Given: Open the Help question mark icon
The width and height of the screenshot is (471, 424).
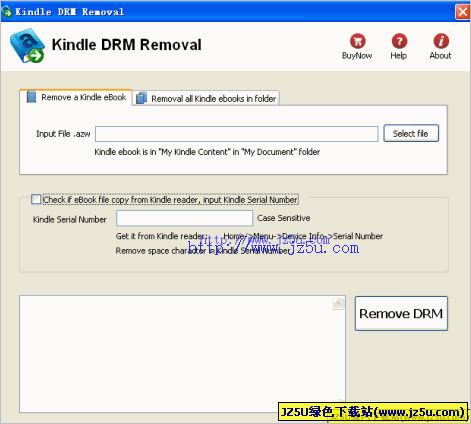Looking at the screenshot, I should click(399, 41).
